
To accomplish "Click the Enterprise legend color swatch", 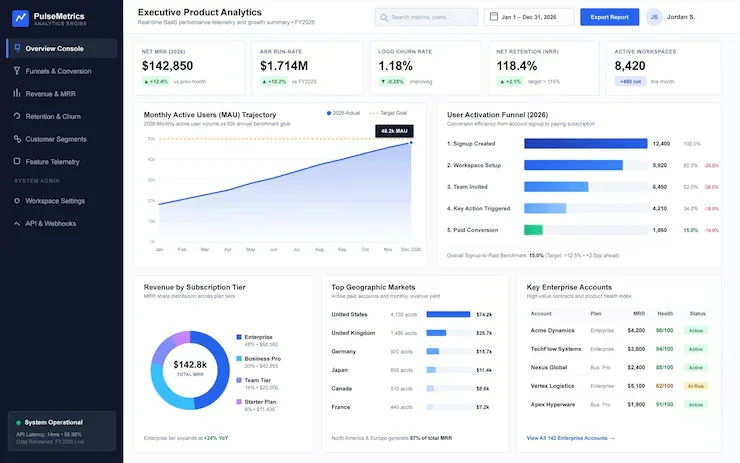I will (239, 337).
